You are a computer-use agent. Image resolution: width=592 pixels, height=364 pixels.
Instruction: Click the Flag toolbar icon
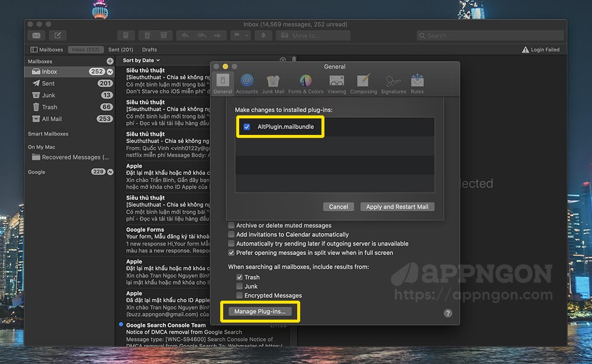coord(237,36)
